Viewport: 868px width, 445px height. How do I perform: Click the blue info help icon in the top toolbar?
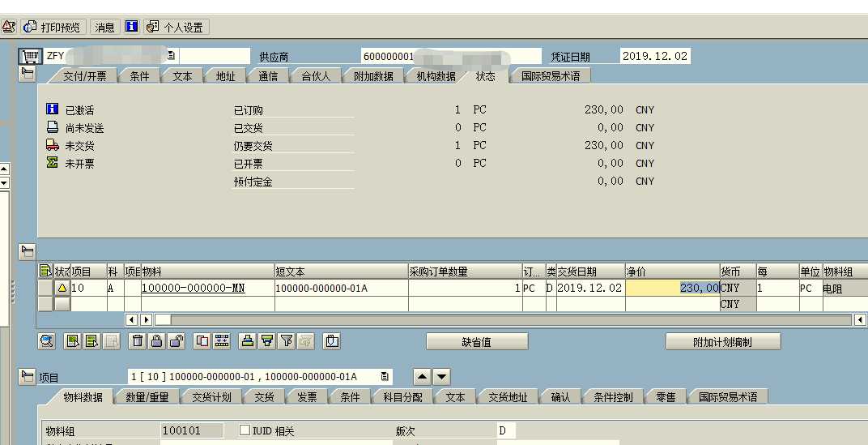[x=131, y=26]
